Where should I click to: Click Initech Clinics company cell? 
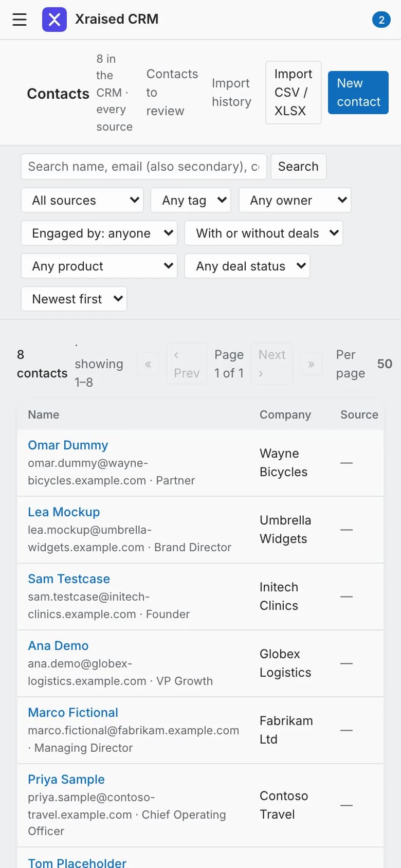pyautogui.click(x=279, y=596)
